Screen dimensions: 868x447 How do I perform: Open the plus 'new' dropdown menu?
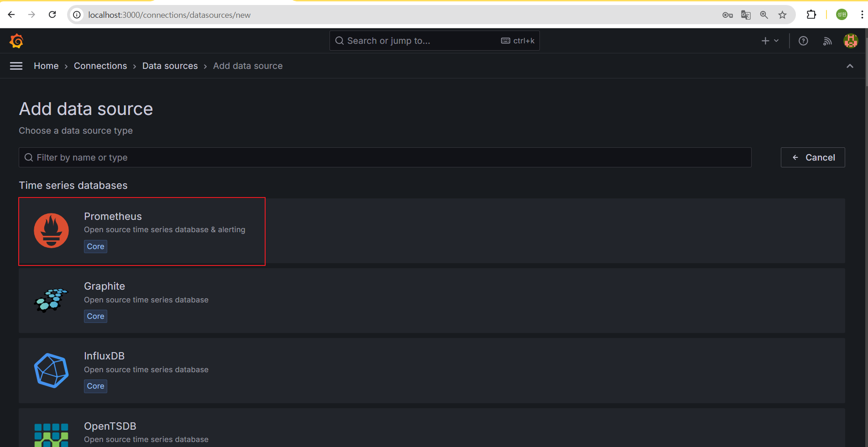(770, 41)
